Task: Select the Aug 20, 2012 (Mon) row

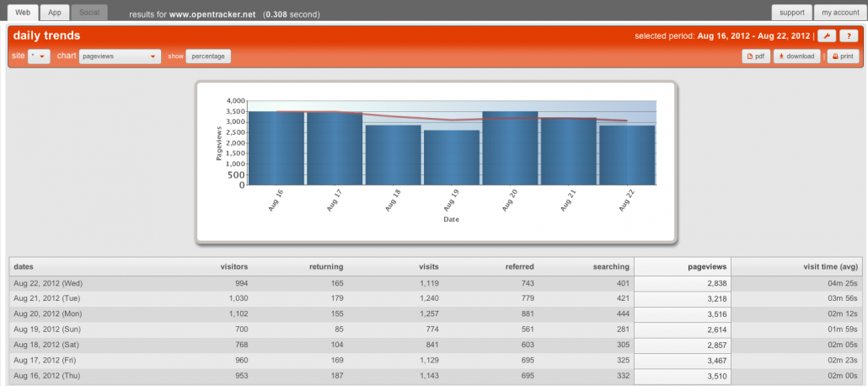Action: (x=435, y=314)
